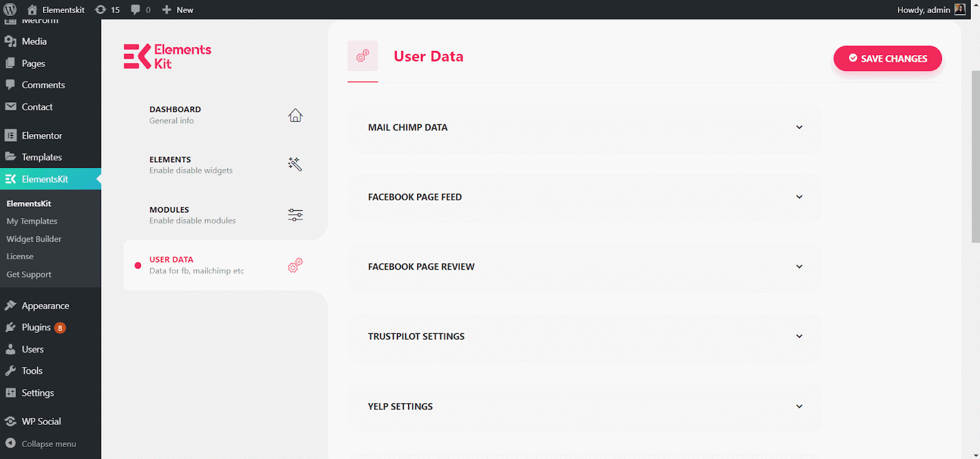Viewport: 980px width, 459px height.
Task: Click the page vertical scrollbar thumb
Action: pyautogui.click(x=975, y=157)
